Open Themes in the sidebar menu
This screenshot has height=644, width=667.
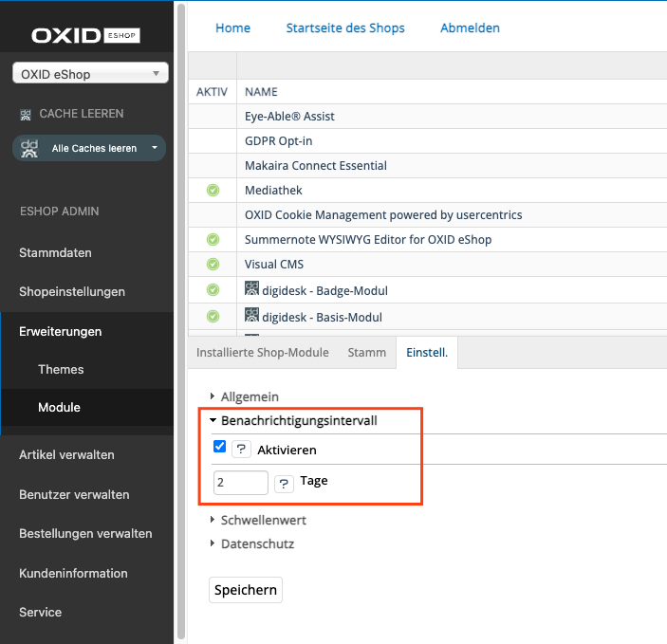(61, 369)
